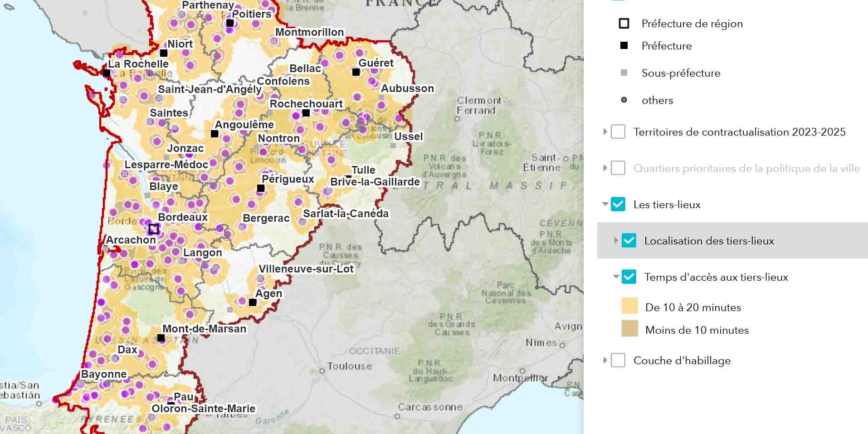Viewport: 868px width, 434px height.
Task: Toggle Localisation des tiers-lieux layer visibility
Action: click(629, 240)
